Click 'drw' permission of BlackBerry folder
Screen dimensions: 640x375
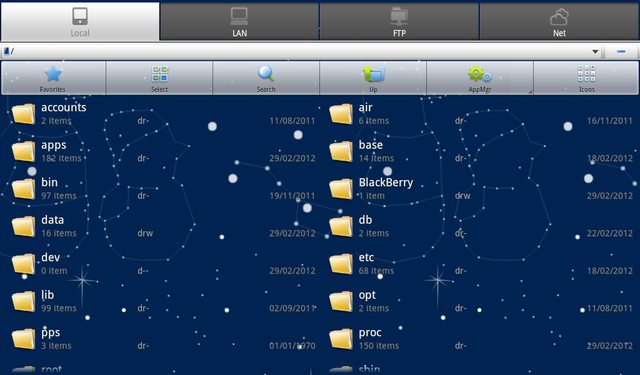(x=462, y=196)
